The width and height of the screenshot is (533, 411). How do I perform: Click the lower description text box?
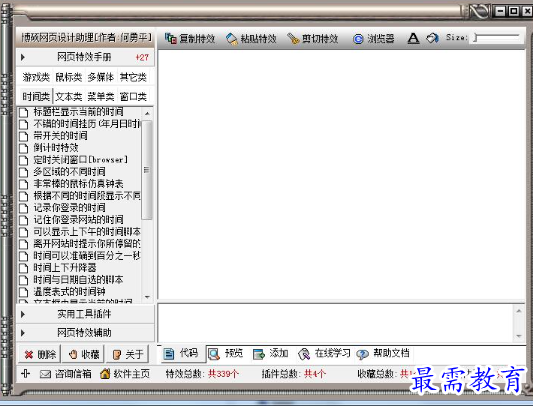pos(336,323)
